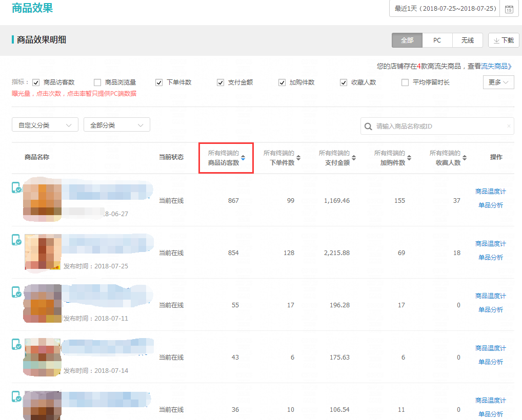
Task: Click the sort arrows on 商品访客数 column
Action: tap(243, 158)
